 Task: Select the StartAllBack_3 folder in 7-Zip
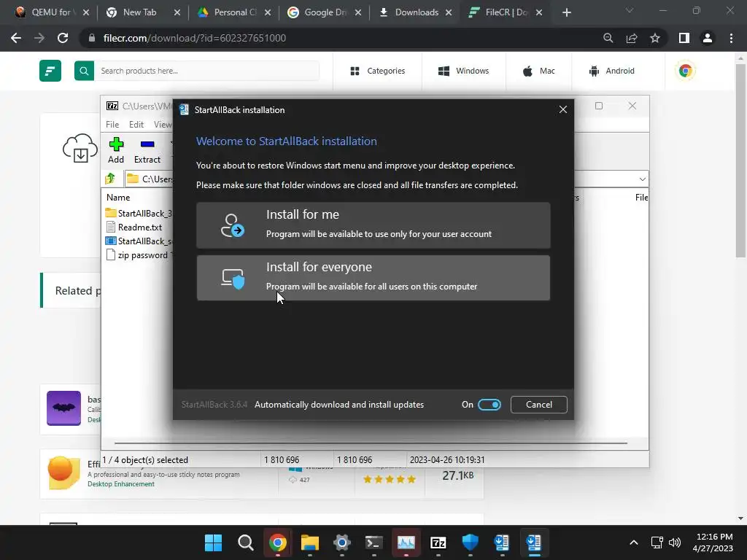coord(138,213)
